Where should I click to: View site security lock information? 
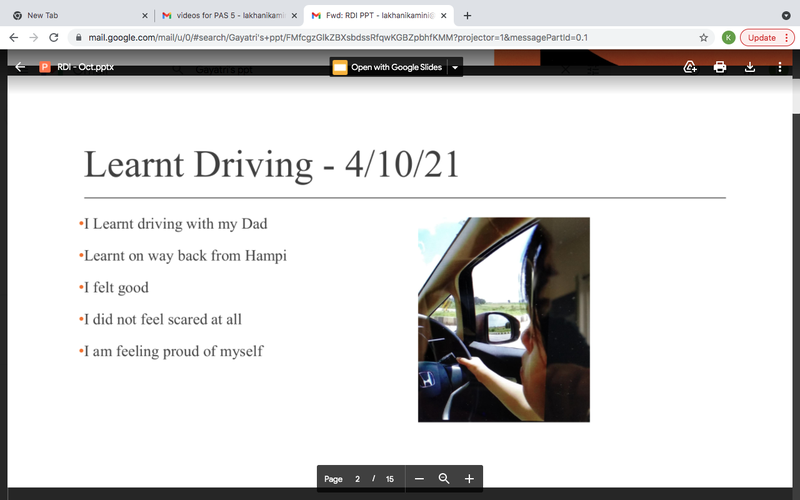(79, 37)
